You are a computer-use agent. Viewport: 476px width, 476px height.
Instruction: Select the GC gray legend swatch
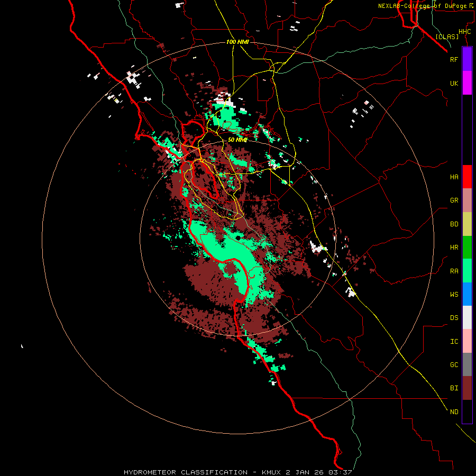coord(467,364)
